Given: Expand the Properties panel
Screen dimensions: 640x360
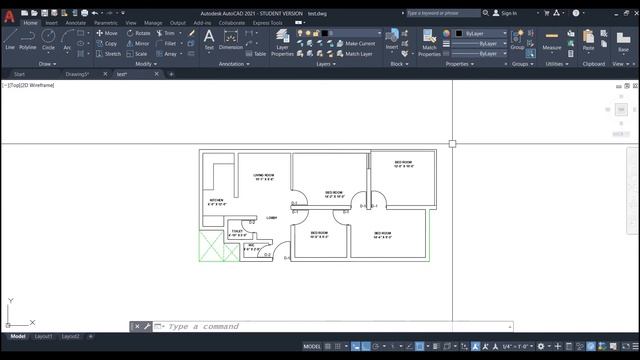Looking at the screenshot, I should (460, 64).
